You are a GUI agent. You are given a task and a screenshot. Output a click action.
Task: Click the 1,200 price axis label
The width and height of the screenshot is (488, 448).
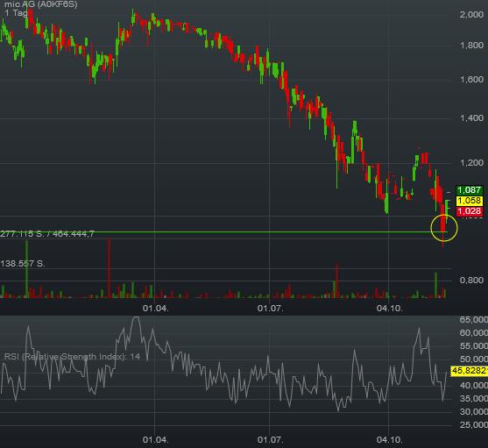[471, 162]
